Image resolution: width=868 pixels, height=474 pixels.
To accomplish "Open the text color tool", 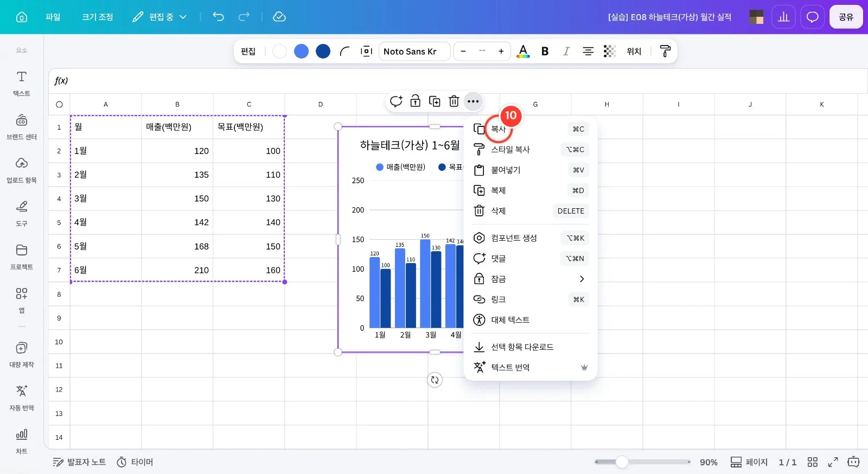I will [x=523, y=52].
